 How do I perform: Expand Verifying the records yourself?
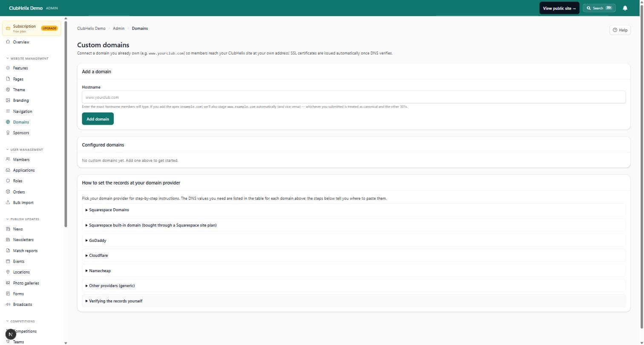pyautogui.click(x=354, y=301)
